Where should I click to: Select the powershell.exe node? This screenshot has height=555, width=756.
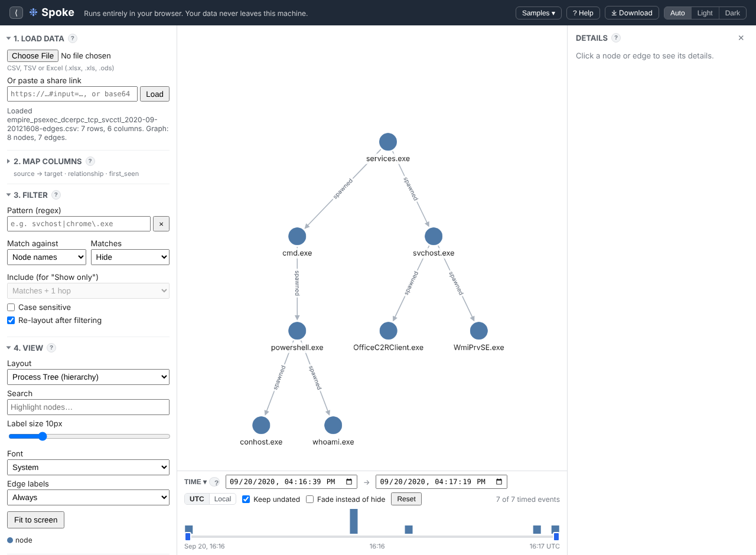point(297,331)
